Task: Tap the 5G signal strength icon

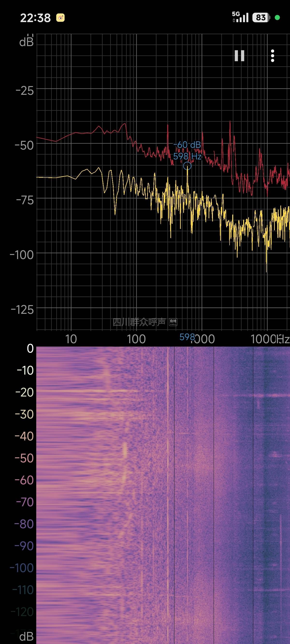Action: [x=240, y=17]
